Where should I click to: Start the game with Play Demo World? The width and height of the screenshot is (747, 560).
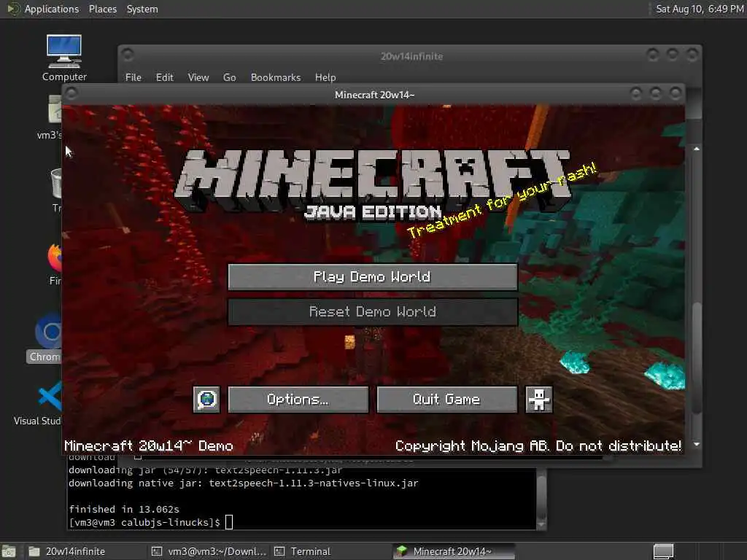click(373, 276)
